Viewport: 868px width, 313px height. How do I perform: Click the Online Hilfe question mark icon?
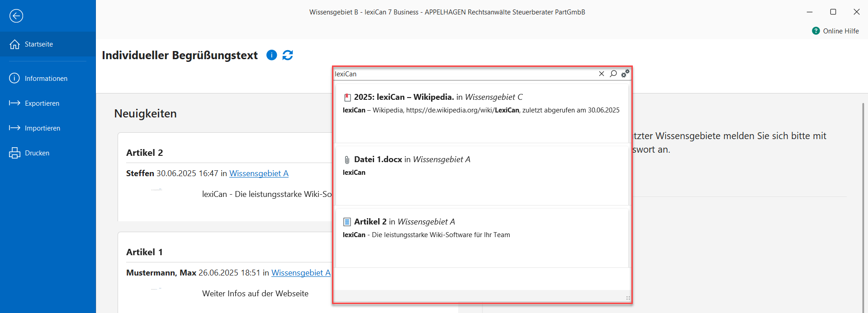click(816, 31)
